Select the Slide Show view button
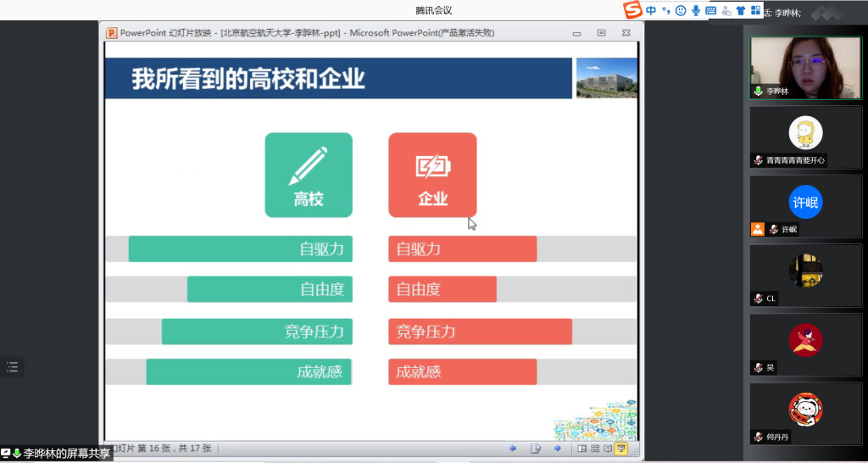This screenshot has height=463, width=868. [621, 449]
